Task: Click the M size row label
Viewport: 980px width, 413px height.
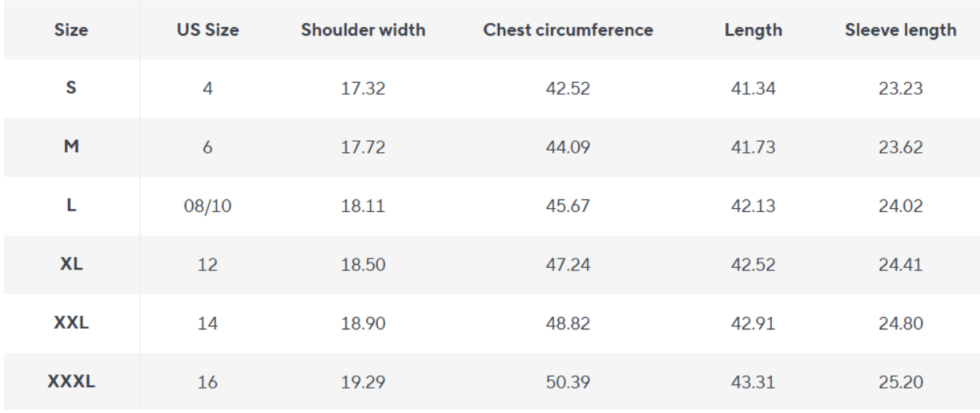Action: tap(71, 147)
